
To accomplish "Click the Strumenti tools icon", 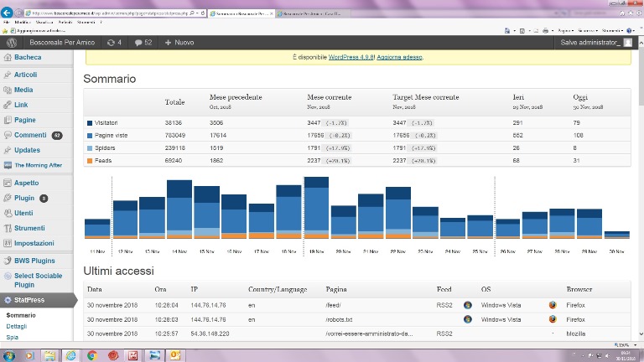I will pos(8,228).
